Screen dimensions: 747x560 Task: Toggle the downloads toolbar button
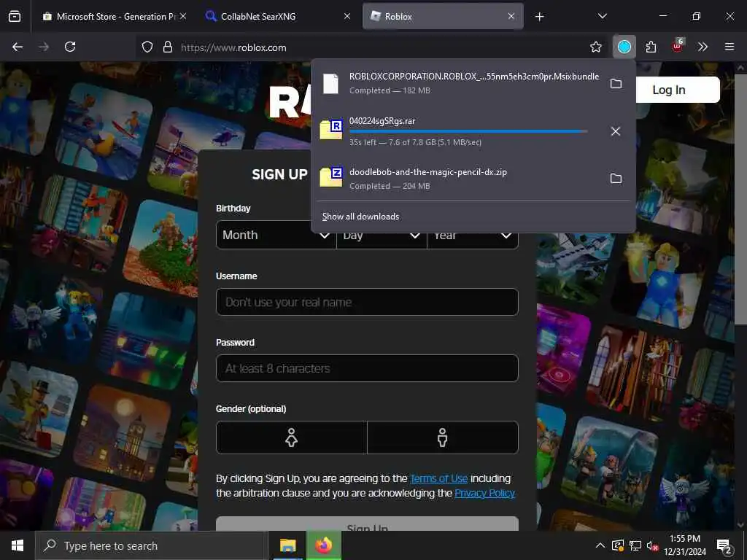[624, 47]
